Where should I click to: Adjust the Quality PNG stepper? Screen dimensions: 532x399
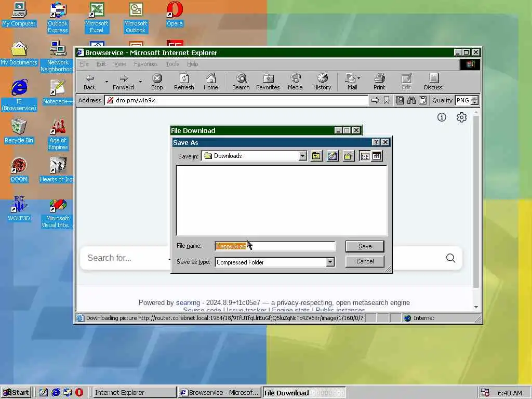[475, 100]
